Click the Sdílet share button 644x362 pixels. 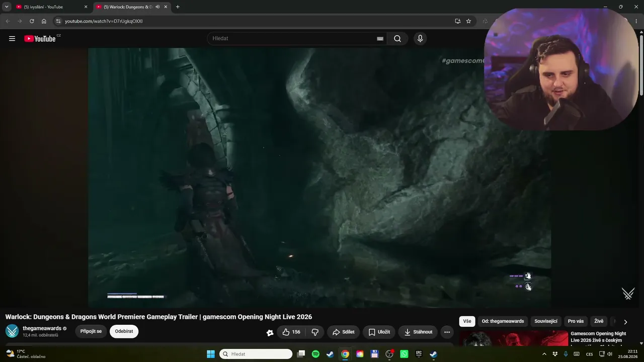343,332
